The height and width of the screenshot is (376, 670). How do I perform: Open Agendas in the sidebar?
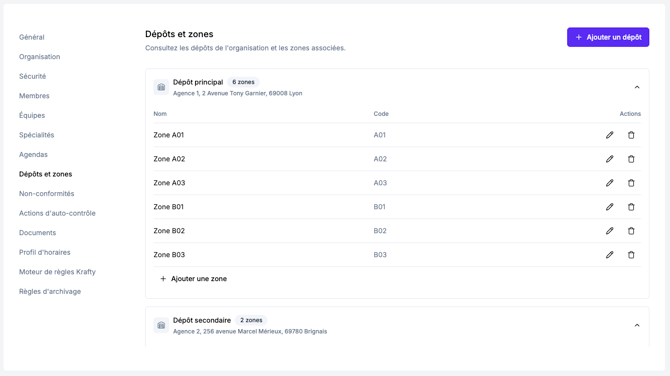[x=33, y=155]
